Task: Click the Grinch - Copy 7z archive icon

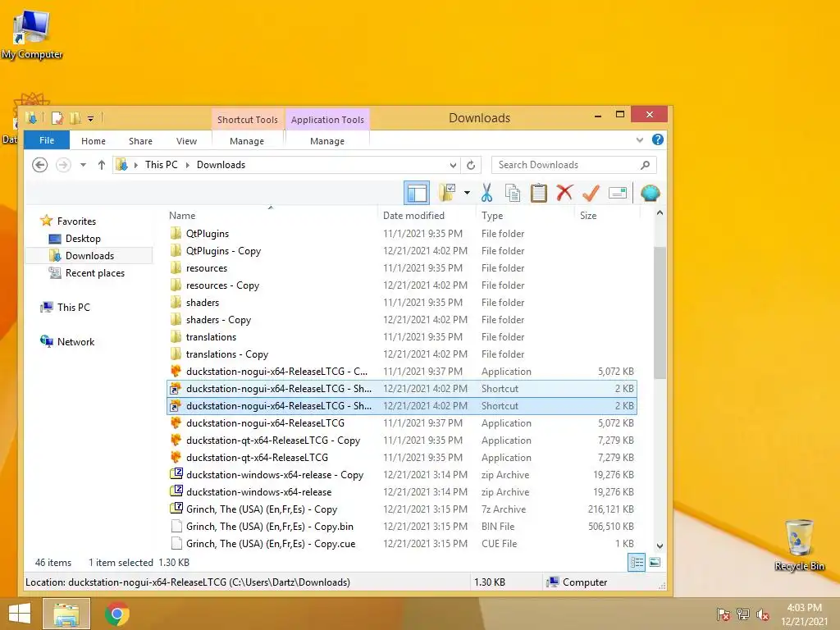Action: pyautogui.click(x=176, y=509)
